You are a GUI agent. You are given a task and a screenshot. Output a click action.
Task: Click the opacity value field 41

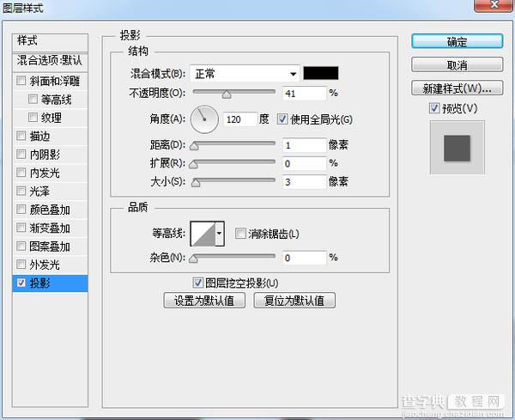pos(305,94)
